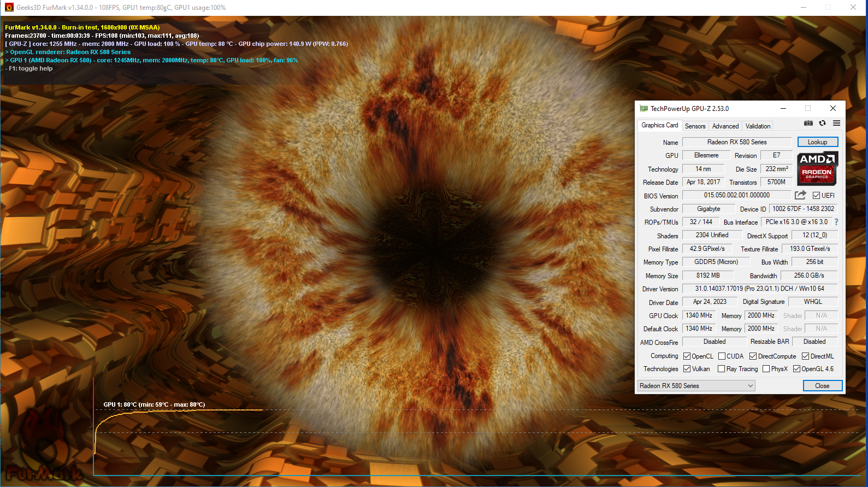Toggle the PhysX checkbox
The height and width of the screenshot is (487, 868).
click(766, 369)
